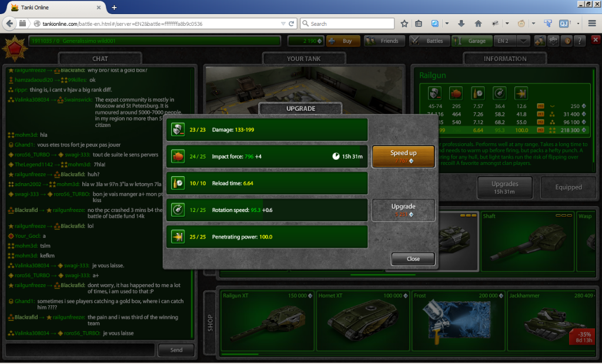The image size is (602, 364).
Task: Click the Rotation speed icon in upgrade list
Action: tap(176, 210)
